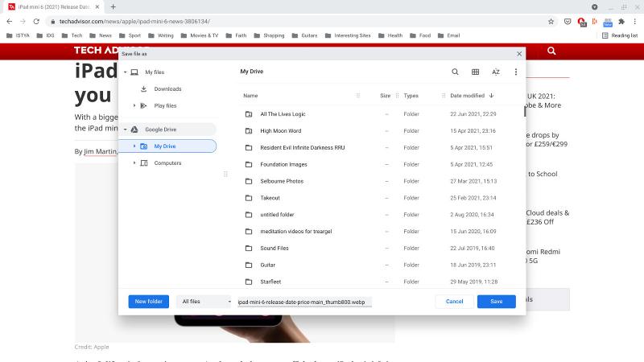Open the All files type dropdown
The image size is (644, 362).
pos(204,302)
